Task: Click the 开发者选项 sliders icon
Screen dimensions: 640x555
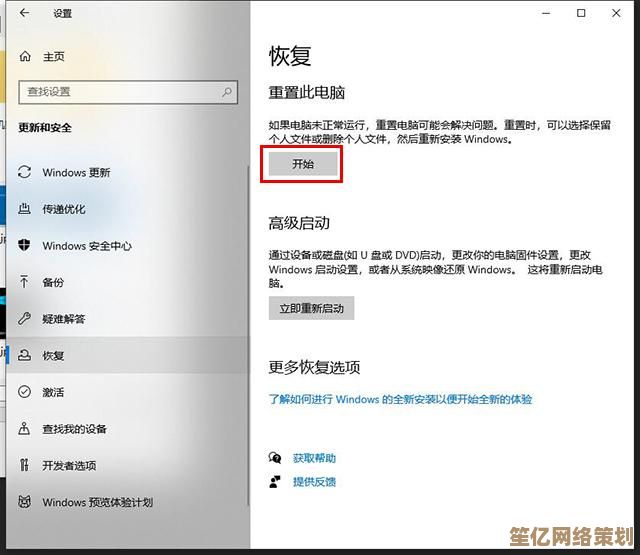Action: (25, 465)
